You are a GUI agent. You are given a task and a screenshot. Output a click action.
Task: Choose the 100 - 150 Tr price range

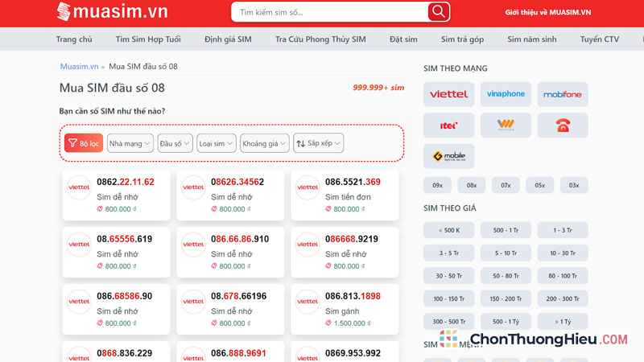point(449,298)
